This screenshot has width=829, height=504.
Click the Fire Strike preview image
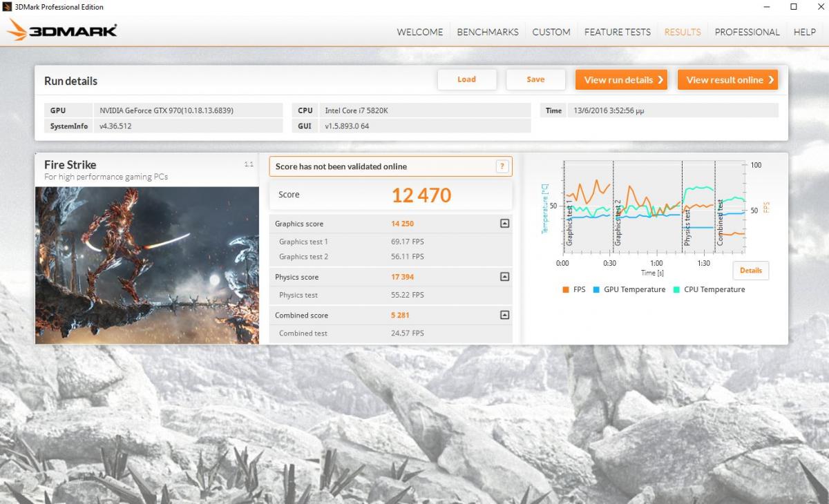tap(147, 265)
